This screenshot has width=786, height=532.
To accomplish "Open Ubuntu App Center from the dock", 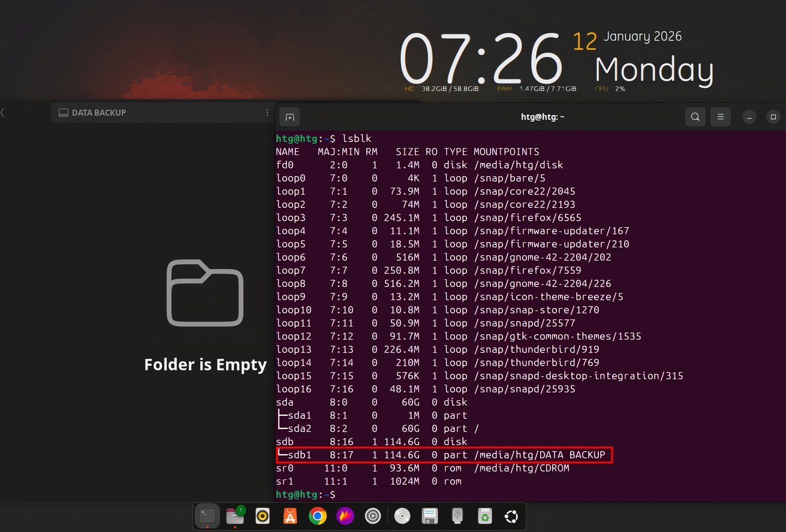I will 290,516.
